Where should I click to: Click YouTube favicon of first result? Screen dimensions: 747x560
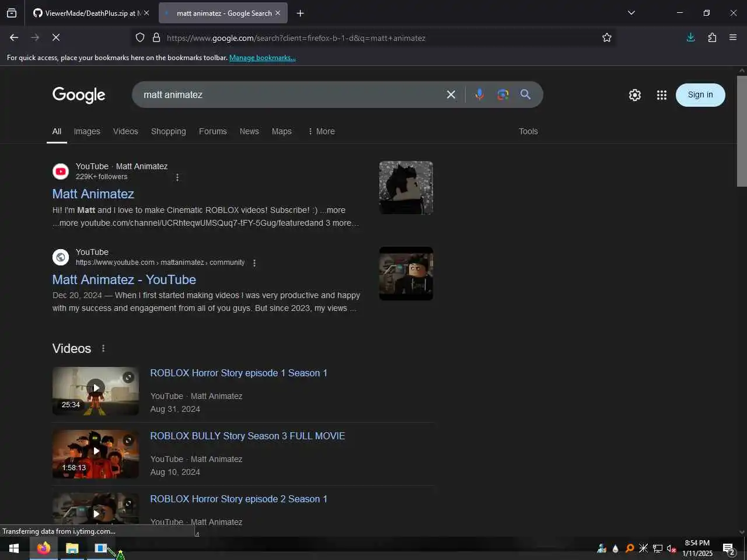[x=61, y=171]
